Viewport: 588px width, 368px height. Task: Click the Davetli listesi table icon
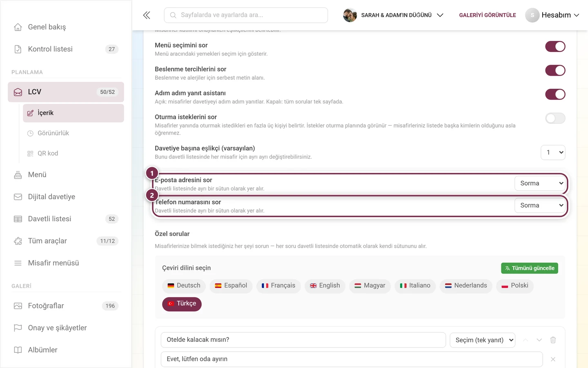coord(18,219)
